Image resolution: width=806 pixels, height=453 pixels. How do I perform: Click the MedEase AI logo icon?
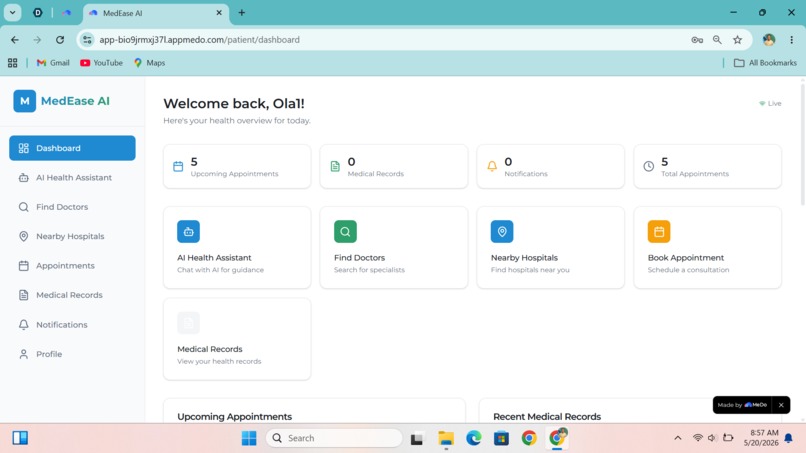(25, 101)
